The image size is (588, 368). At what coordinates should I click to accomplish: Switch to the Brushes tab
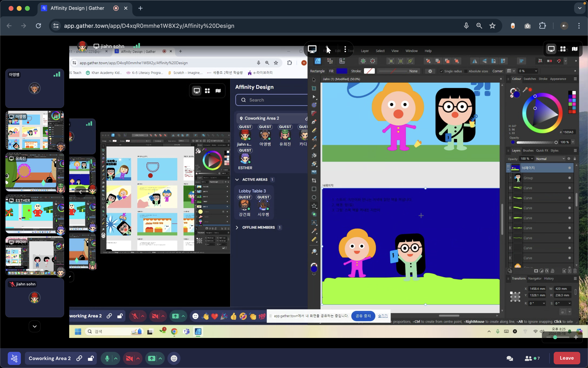(528, 151)
